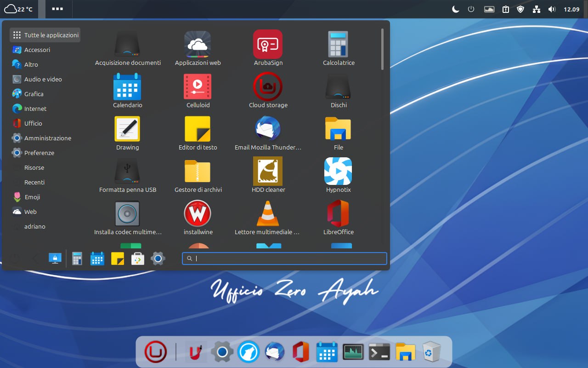Image resolution: width=588 pixels, height=368 pixels.
Task: Toggle the moon night mode icon
Action: (456, 9)
